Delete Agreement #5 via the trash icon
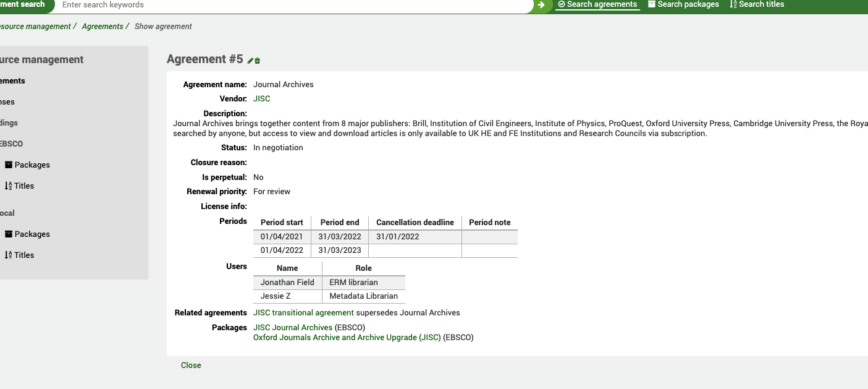This screenshot has height=389, width=868. (x=258, y=61)
